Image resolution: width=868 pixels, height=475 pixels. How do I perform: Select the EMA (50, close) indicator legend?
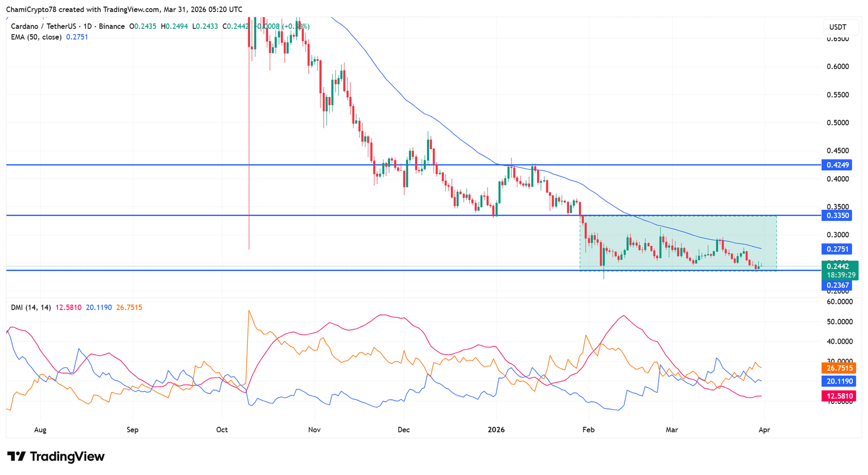[36, 37]
